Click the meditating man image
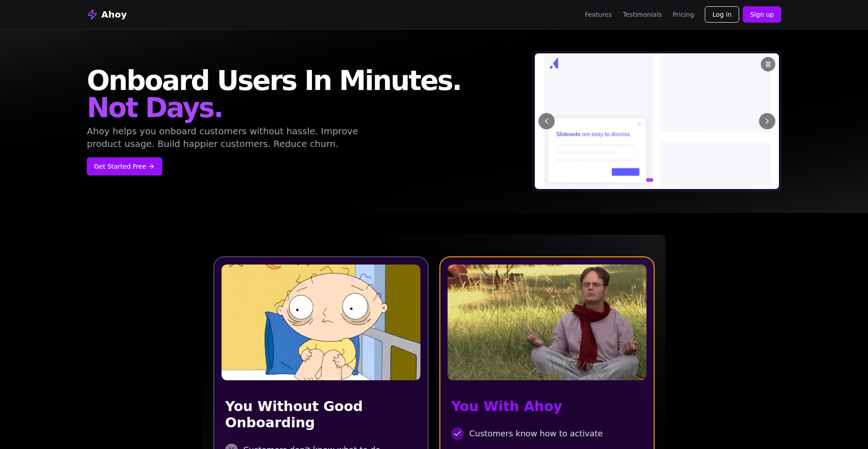Viewport: 868px width, 449px height. coord(547,322)
